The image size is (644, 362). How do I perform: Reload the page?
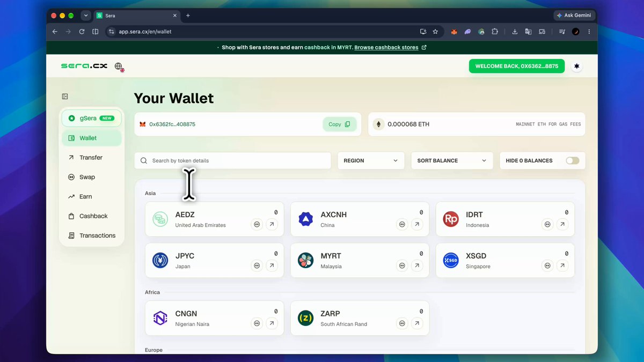(x=82, y=32)
